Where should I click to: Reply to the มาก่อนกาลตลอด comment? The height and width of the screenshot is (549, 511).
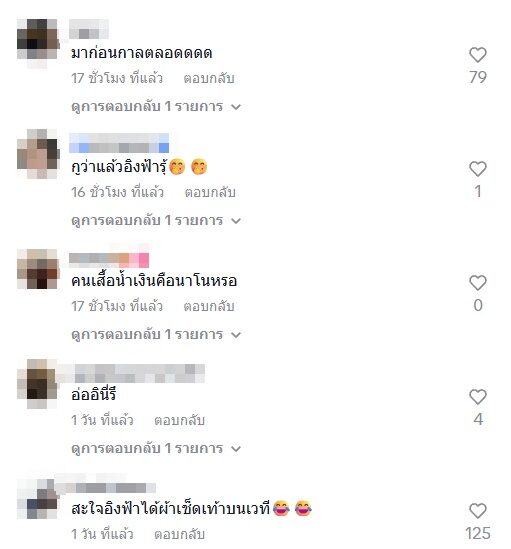(209, 78)
